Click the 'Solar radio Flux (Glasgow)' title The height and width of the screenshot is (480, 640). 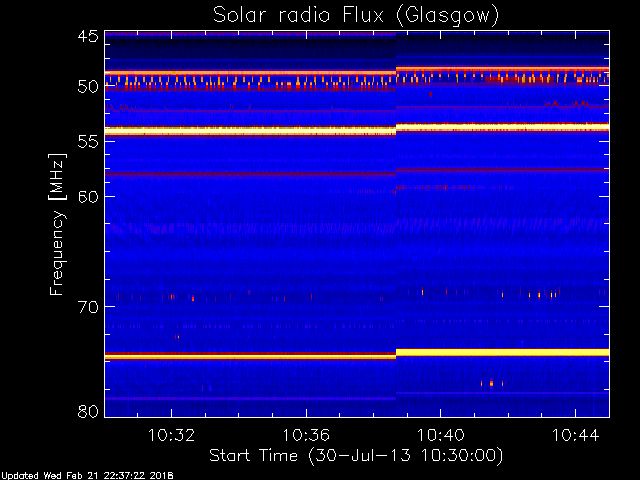click(356, 16)
